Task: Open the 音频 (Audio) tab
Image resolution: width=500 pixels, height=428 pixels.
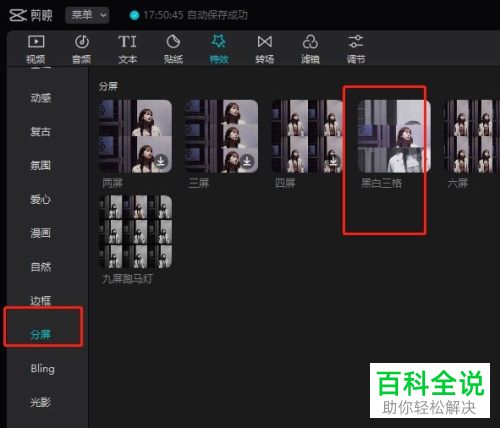Action: click(81, 49)
